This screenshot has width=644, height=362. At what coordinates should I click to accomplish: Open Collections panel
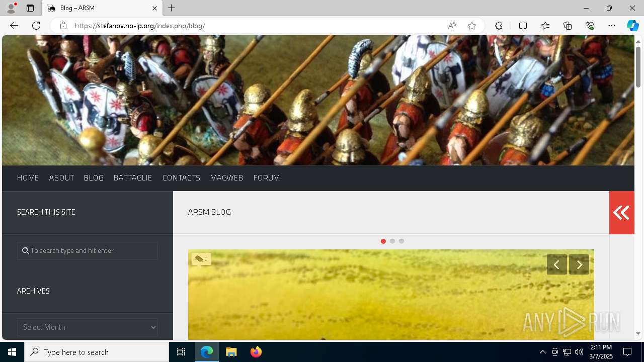tap(568, 26)
